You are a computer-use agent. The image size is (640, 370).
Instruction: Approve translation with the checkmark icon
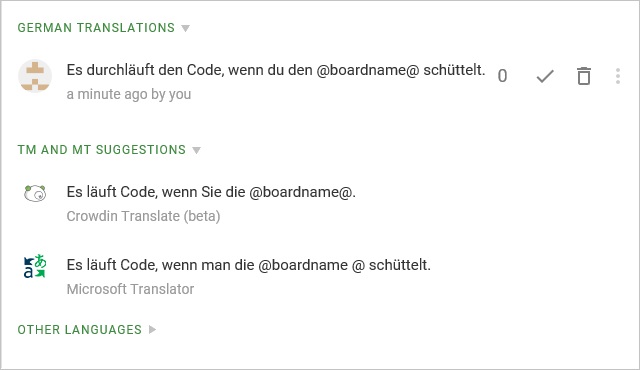click(545, 76)
